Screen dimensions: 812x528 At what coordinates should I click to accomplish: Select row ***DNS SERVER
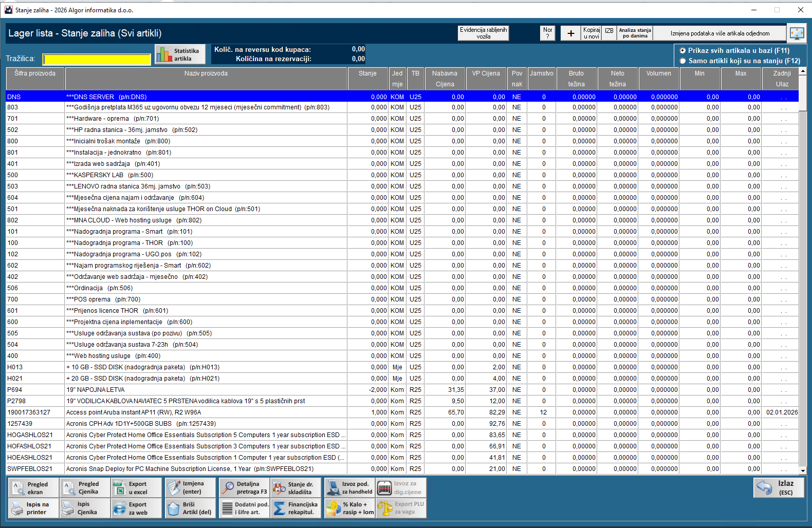click(402, 97)
